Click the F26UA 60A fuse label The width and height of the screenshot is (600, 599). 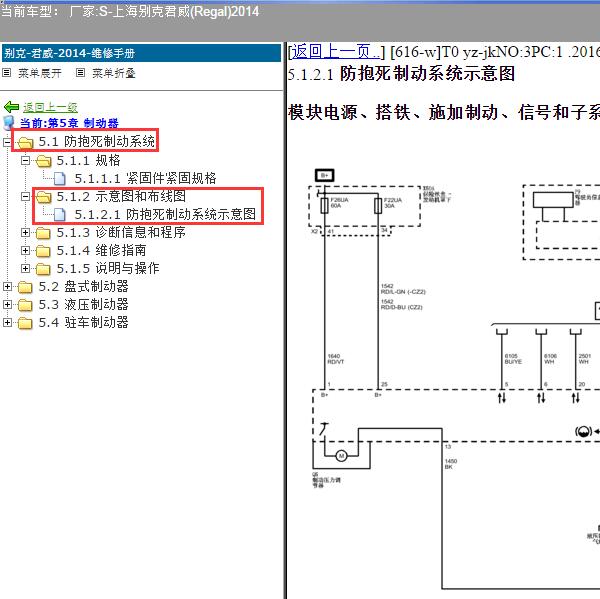coord(339,202)
